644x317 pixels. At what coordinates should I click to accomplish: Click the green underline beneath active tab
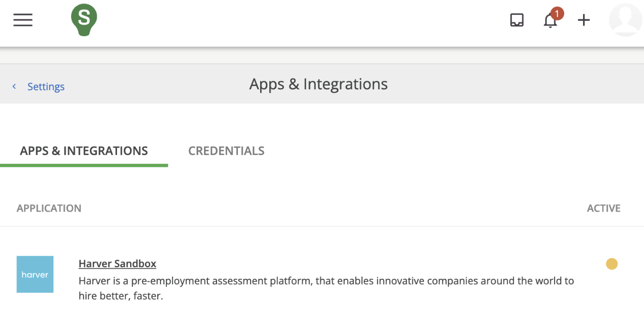point(84,165)
